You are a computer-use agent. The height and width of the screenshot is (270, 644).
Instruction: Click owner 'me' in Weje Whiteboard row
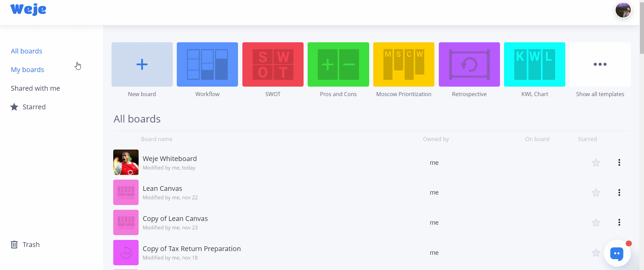coord(434,163)
